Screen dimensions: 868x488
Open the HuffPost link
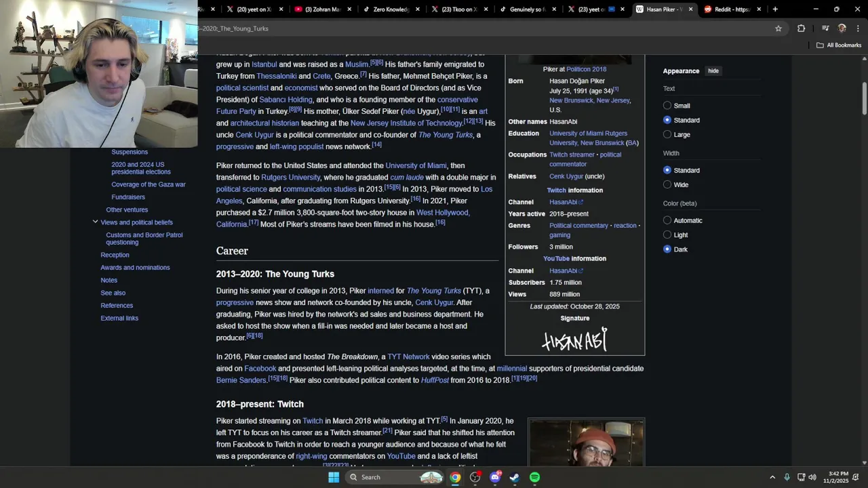coord(435,380)
